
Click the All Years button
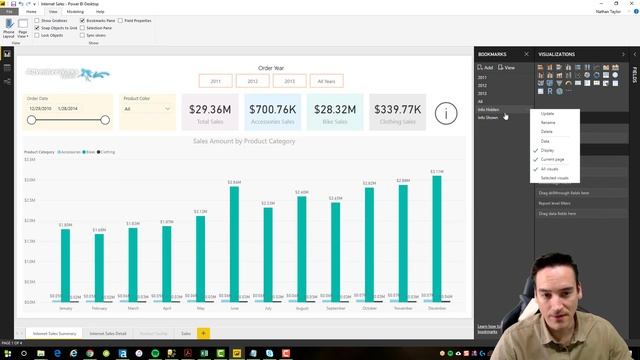327,81
